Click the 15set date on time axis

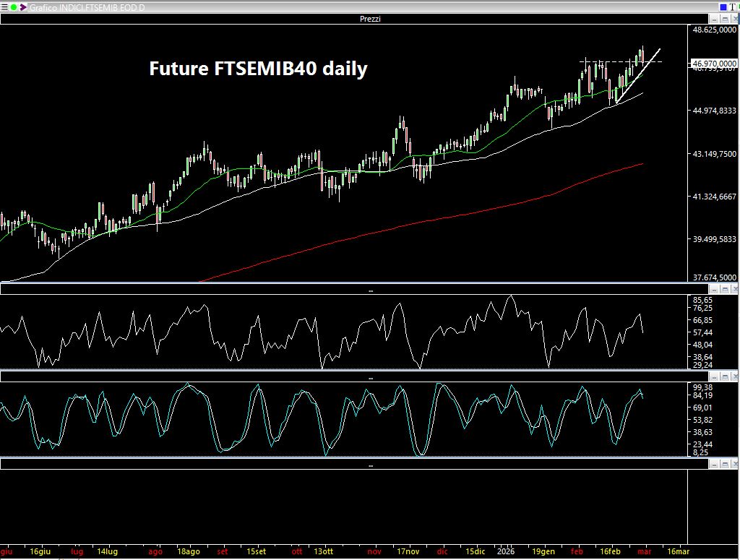click(256, 551)
